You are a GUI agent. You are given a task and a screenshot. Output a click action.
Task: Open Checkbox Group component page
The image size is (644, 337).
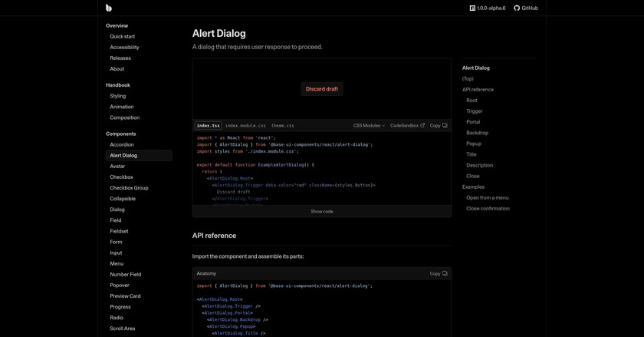click(x=129, y=187)
